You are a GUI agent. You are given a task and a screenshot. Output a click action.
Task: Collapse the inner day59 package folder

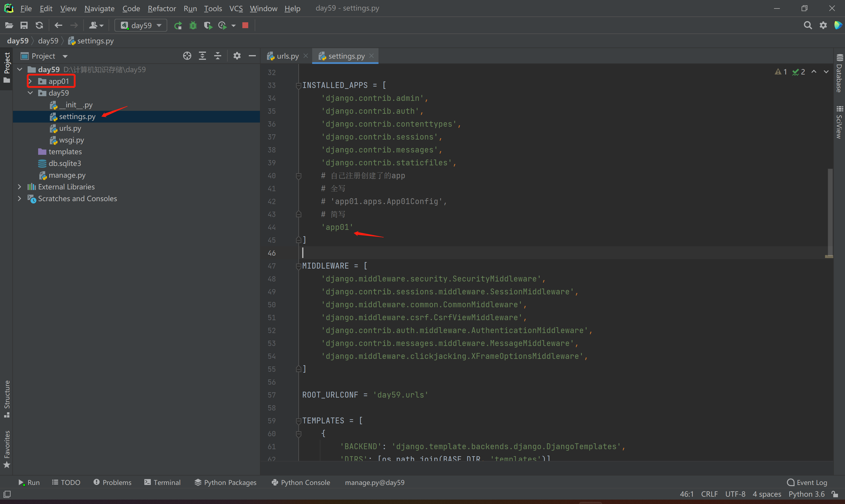pyautogui.click(x=30, y=93)
